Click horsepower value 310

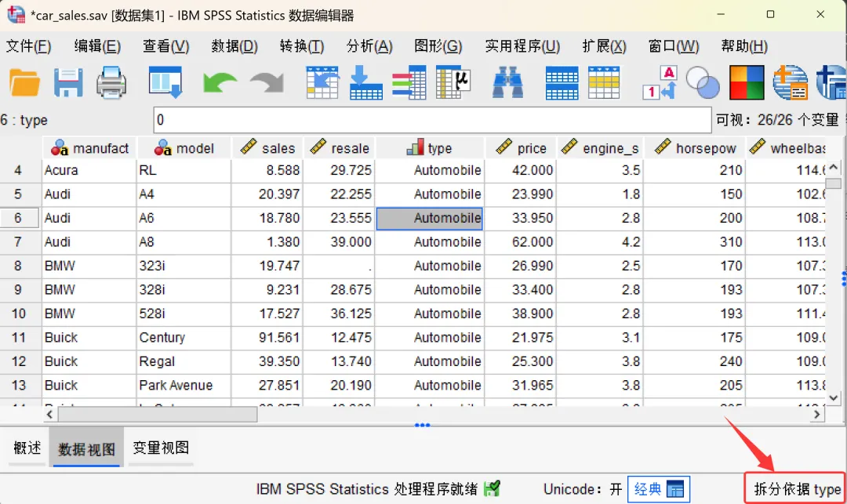(x=695, y=241)
